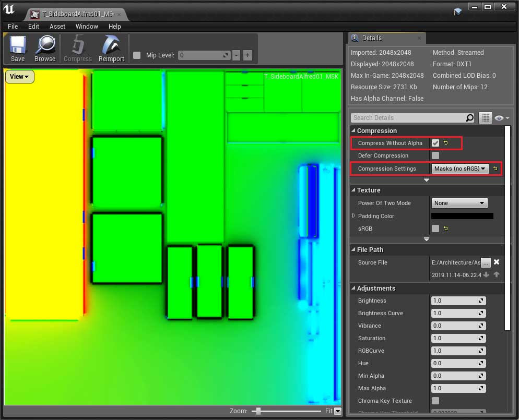Click the RGBCurve value field
519x420 pixels.
coord(458,351)
